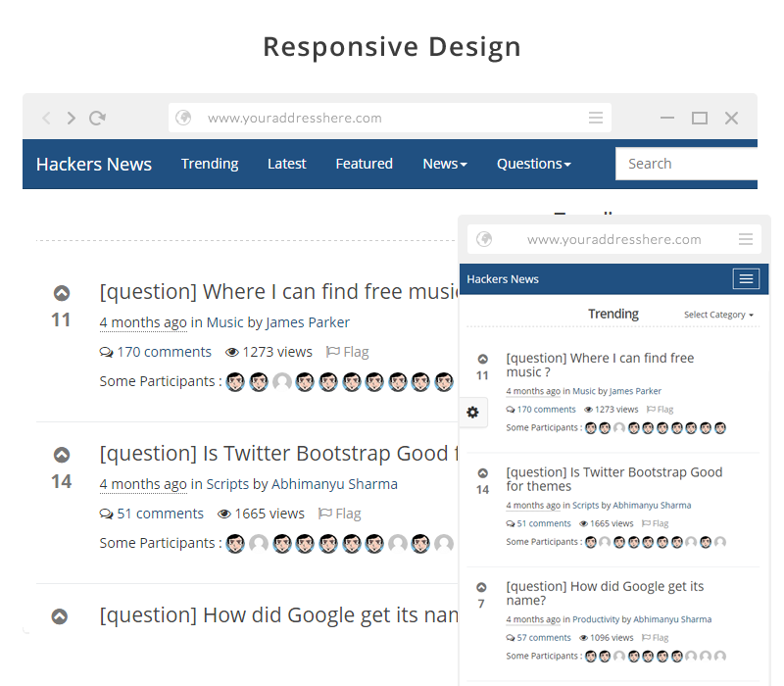The image size is (784, 686).
Task: Click the browser refresh icon
Action: click(x=97, y=119)
